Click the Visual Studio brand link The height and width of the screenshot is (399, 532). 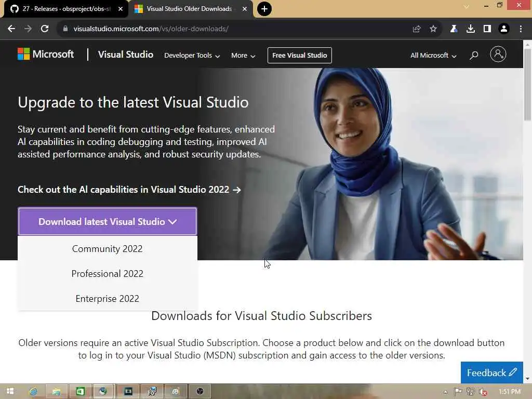[x=126, y=55]
